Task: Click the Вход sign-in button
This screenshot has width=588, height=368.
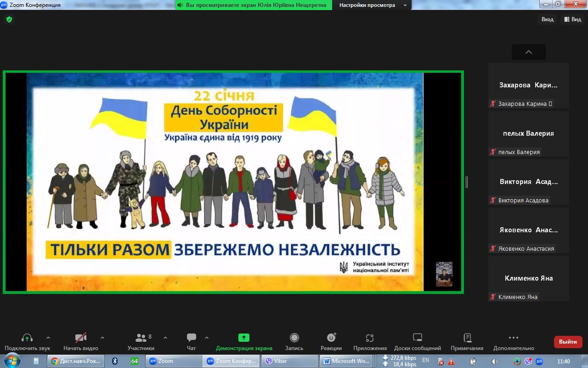Action: point(548,19)
